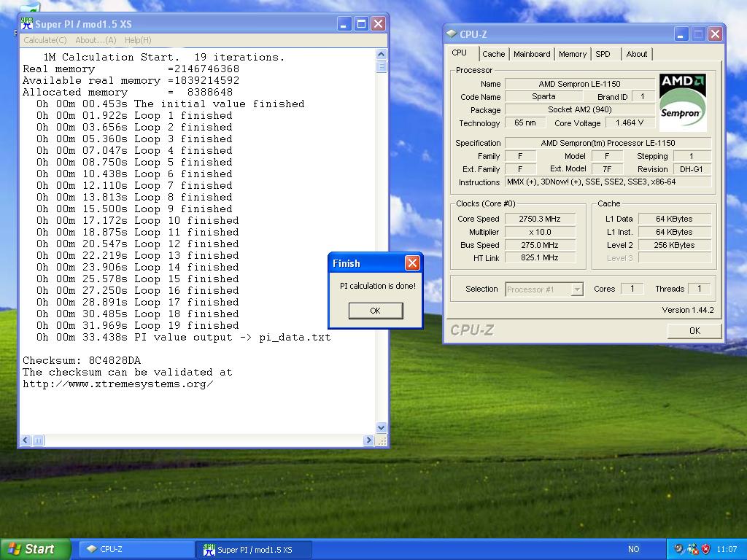Image resolution: width=747 pixels, height=560 pixels.
Task: Click the L1 Data value 64 KBytes
Action: click(674, 219)
